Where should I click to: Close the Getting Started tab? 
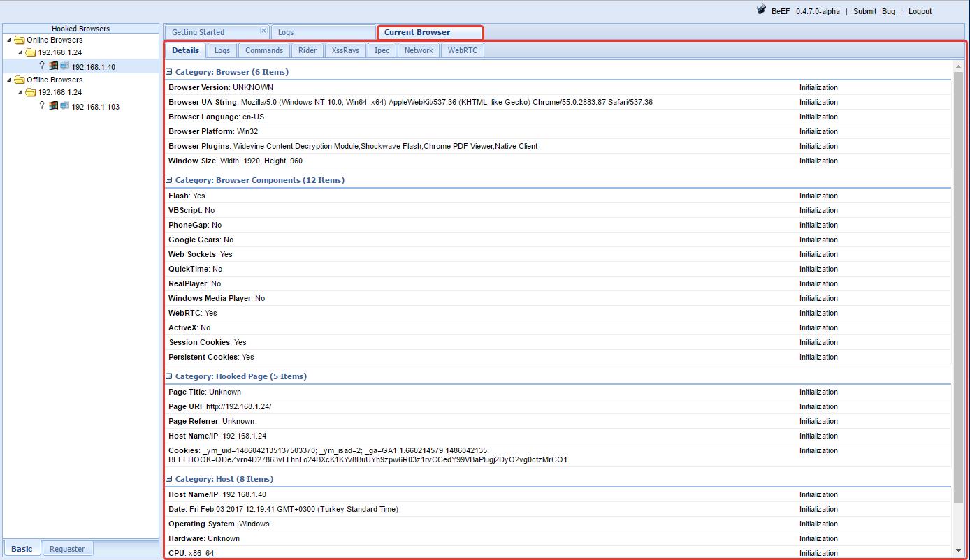(263, 30)
